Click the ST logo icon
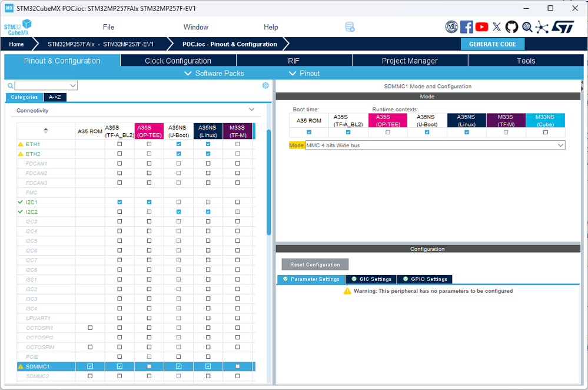 [563, 27]
